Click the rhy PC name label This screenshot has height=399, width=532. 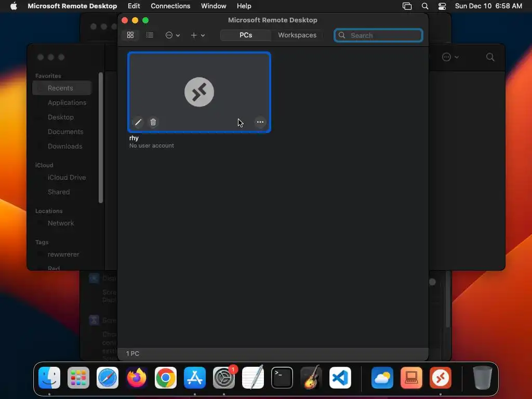(x=134, y=138)
